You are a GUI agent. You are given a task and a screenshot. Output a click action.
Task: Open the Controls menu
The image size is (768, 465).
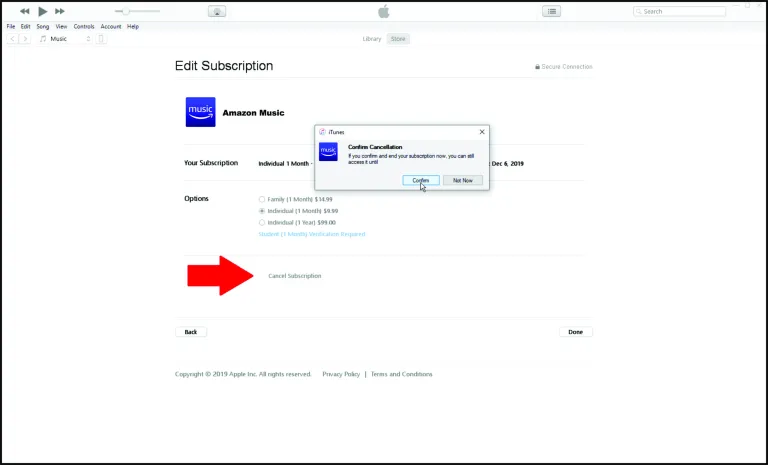pos(84,26)
